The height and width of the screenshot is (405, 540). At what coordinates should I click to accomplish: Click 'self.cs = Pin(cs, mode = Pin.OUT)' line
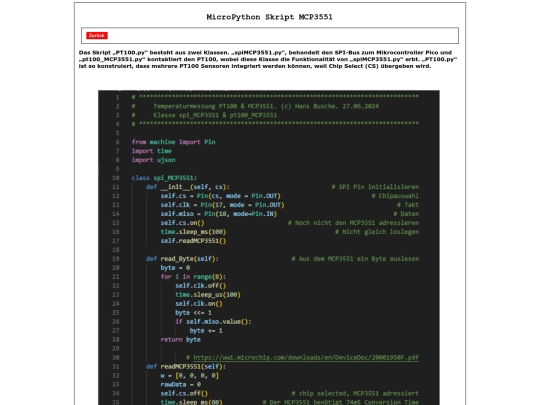tap(220, 196)
